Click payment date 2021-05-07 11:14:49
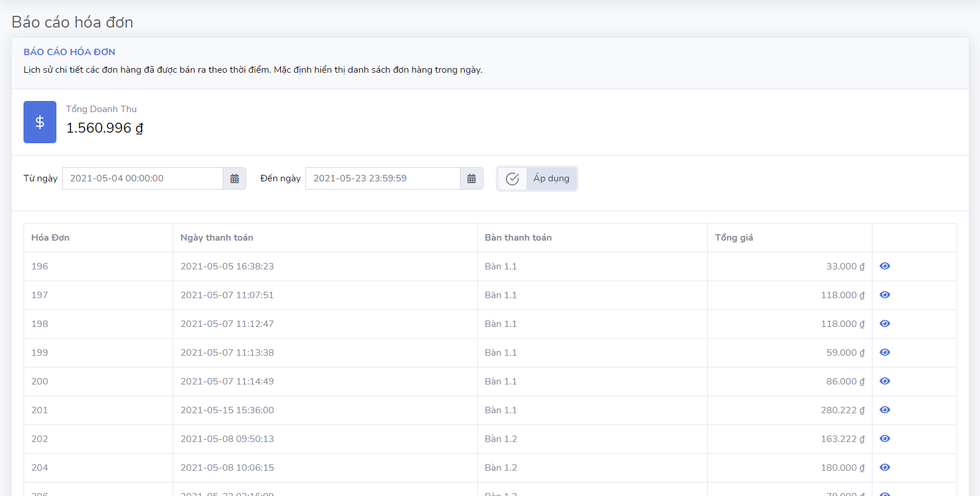Viewport: 980px width, 496px height. click(x=227, y=382)
